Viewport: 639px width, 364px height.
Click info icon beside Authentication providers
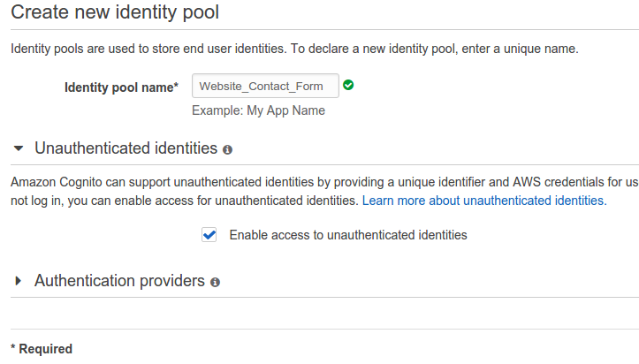click(x=215, y=282)
